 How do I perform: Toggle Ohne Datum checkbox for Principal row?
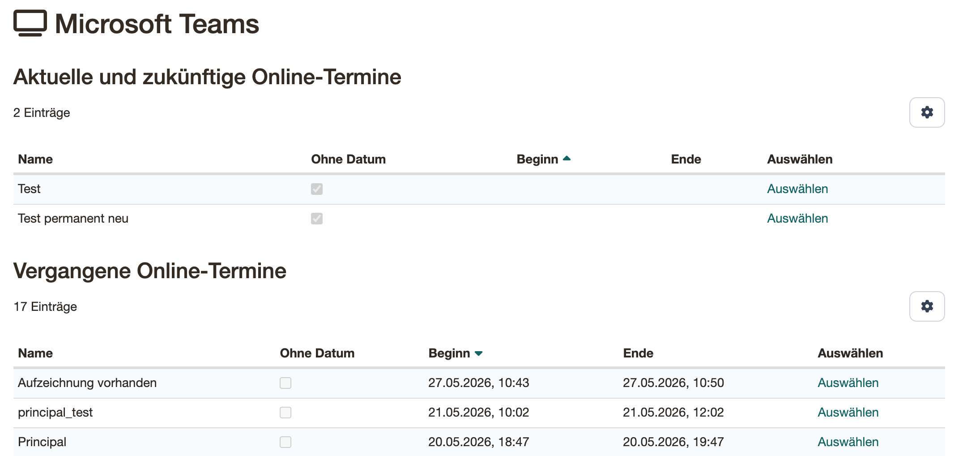(285, 442)
